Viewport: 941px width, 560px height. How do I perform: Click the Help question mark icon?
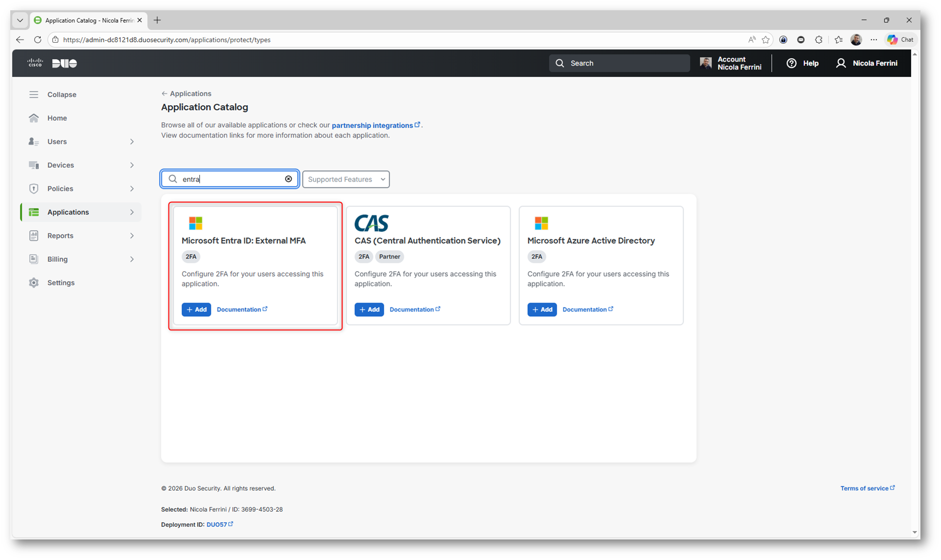(x=791, y=63)
